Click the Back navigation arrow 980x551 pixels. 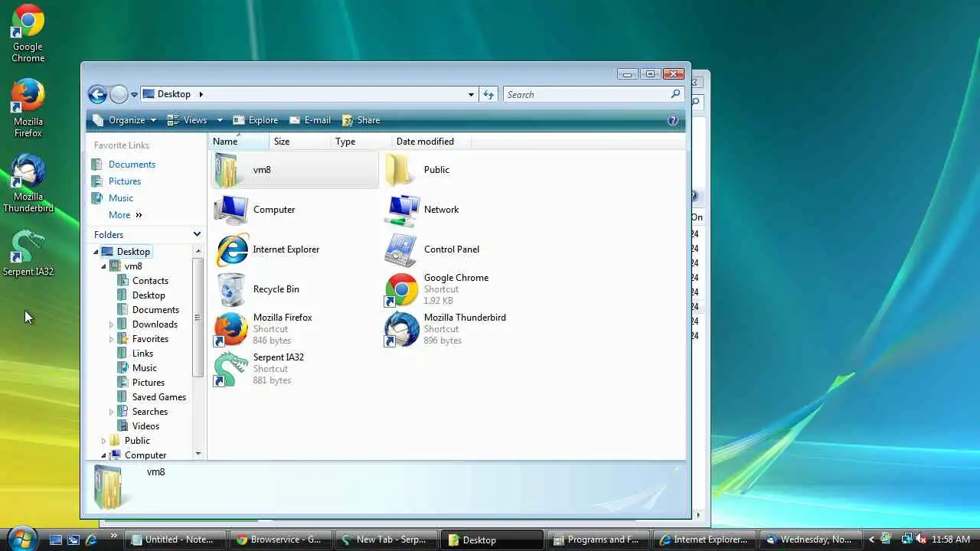coord(97,94)
